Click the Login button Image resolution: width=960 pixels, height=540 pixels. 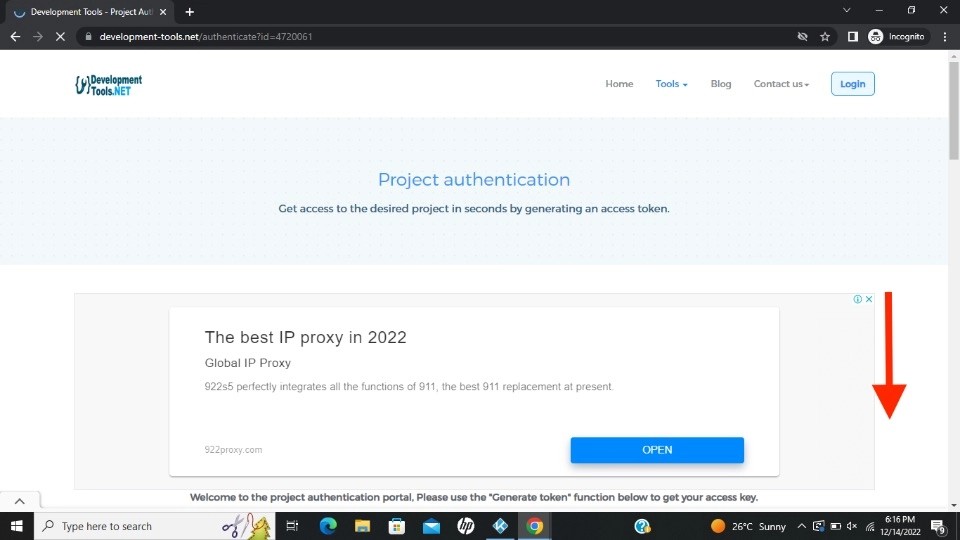coord(852,84)
